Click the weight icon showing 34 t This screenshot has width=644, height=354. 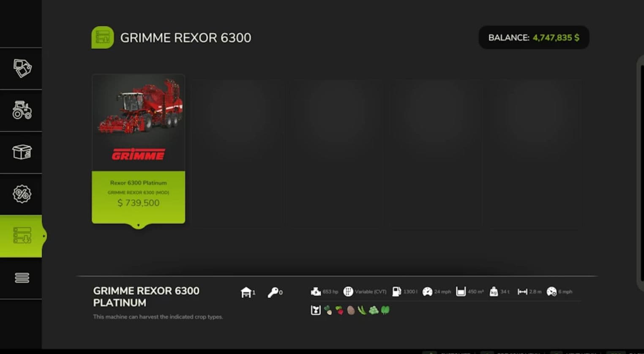(x=494, y=291)
